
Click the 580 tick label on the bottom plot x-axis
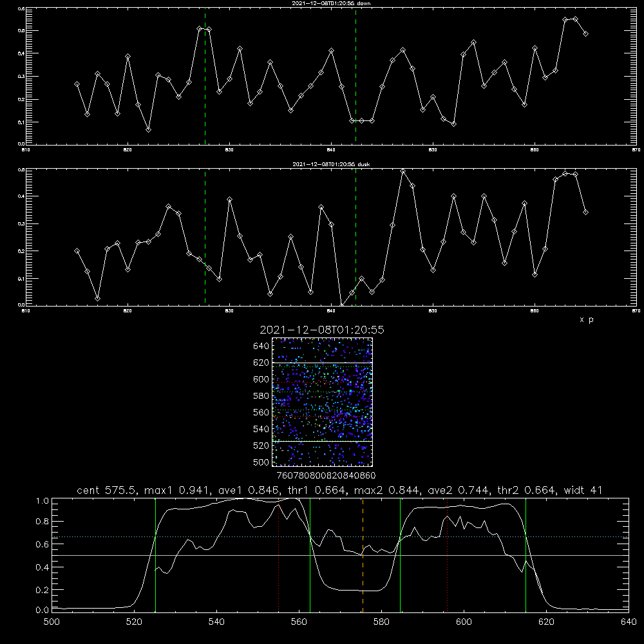coord(381,622)
